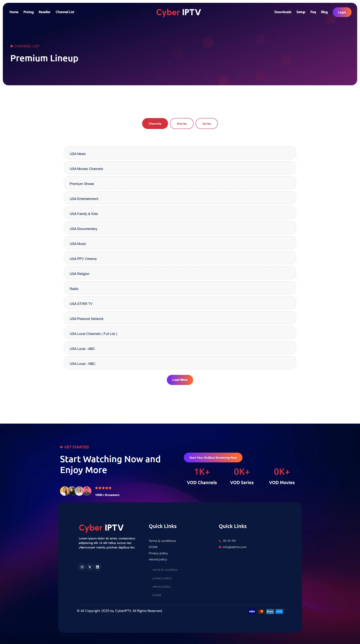Switch to the Movies tab
This screenshot has height=644, width=360.
coord(182,124)
